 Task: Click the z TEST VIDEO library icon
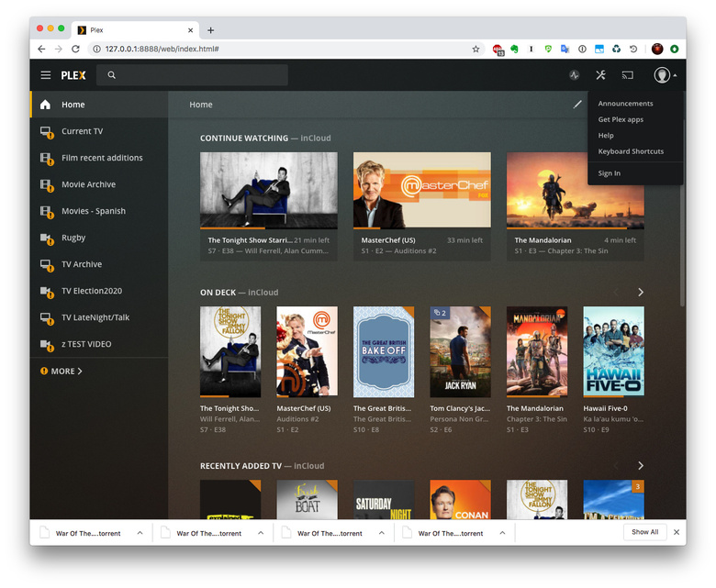(x=47, y=345)
